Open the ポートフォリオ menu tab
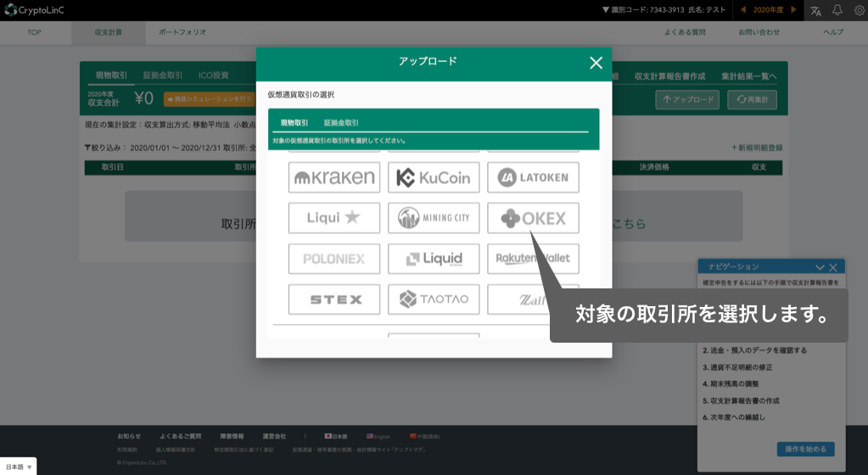The width and height of the screenshot is (868, 475). [x=182, y=33]
